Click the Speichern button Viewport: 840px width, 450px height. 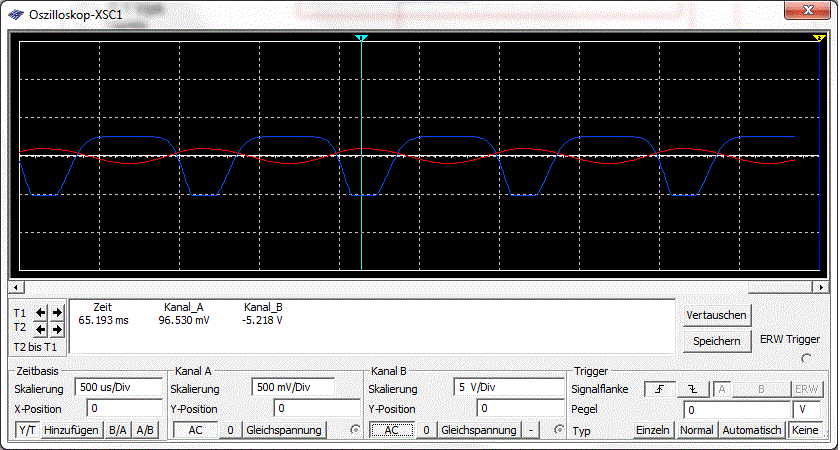[x=717, y=341]
